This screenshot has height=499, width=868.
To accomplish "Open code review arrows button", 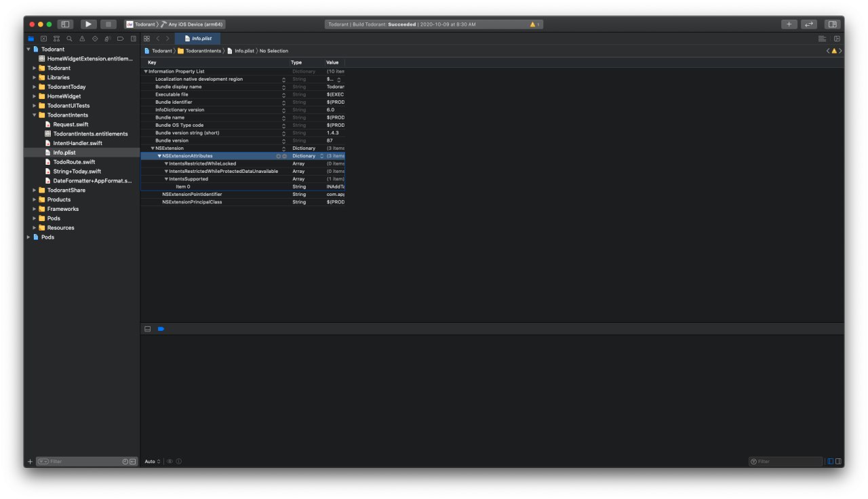I will pyautogui.click(x=809, y=24).
